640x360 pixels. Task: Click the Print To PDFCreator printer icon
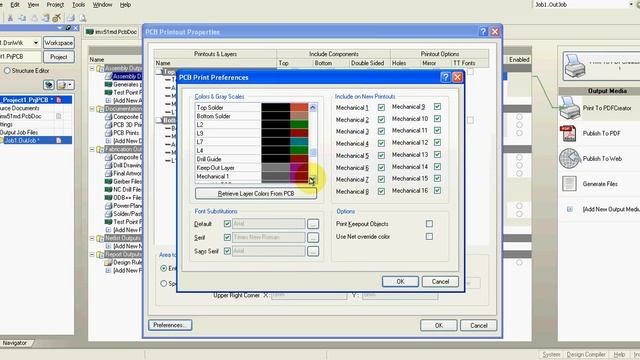(x=569, y=108)
